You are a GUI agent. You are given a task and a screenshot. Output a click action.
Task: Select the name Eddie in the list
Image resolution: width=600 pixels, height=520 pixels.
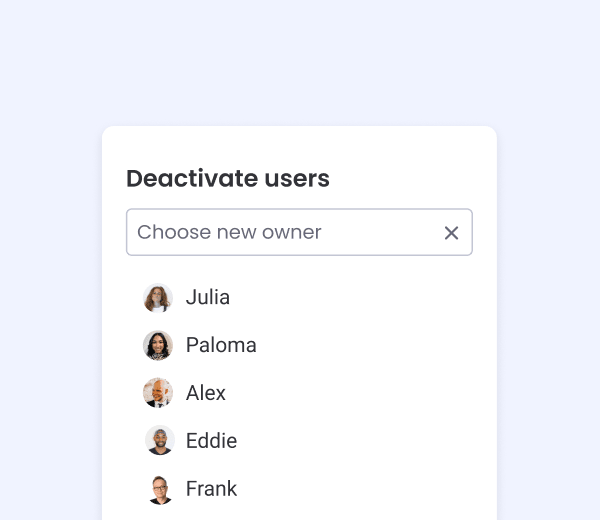(212, 440)
